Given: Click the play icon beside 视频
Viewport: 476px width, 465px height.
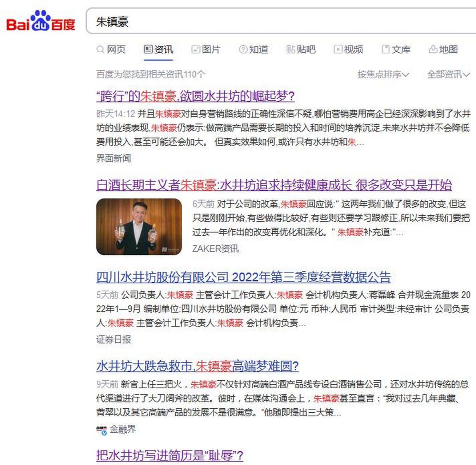Looking at the screenshot, I should click(x=338, y=49).
